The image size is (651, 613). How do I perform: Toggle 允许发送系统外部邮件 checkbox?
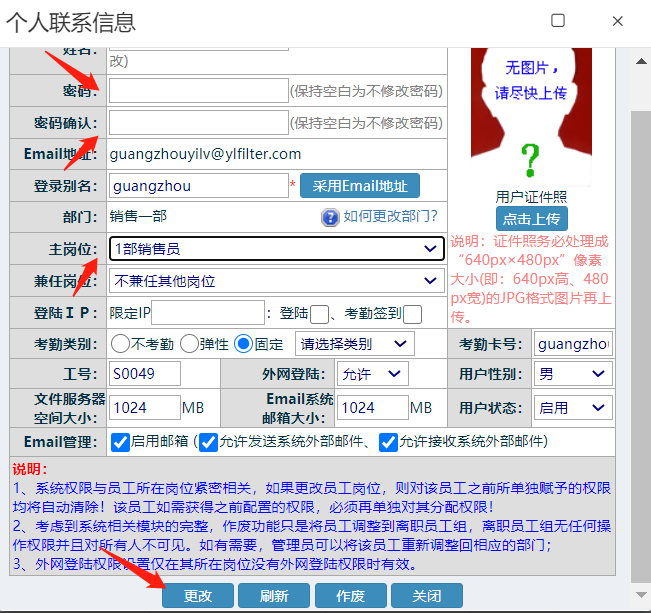(209, 442)
